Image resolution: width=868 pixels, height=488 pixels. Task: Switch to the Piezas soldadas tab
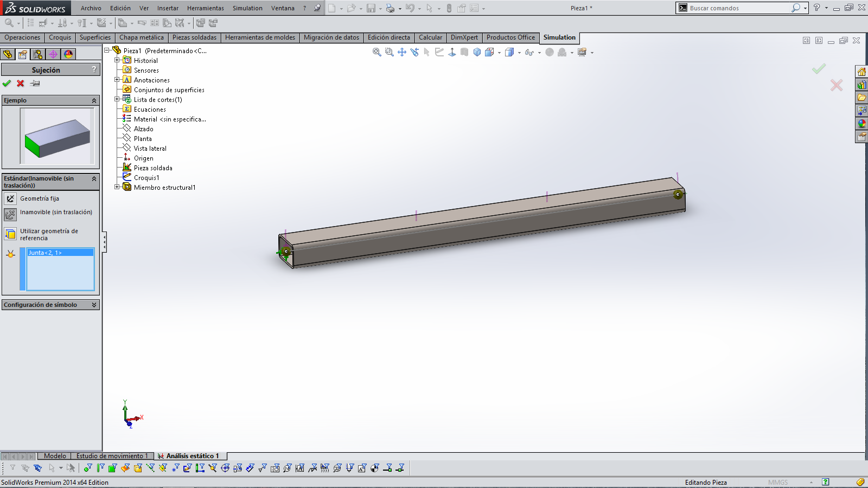pyautogui.click(x=194, y=37)
